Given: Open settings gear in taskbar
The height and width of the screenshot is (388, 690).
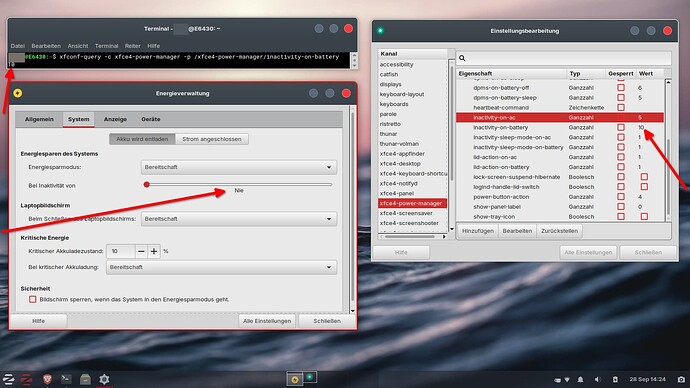Looking at the screenshot, I should [104, 379].
